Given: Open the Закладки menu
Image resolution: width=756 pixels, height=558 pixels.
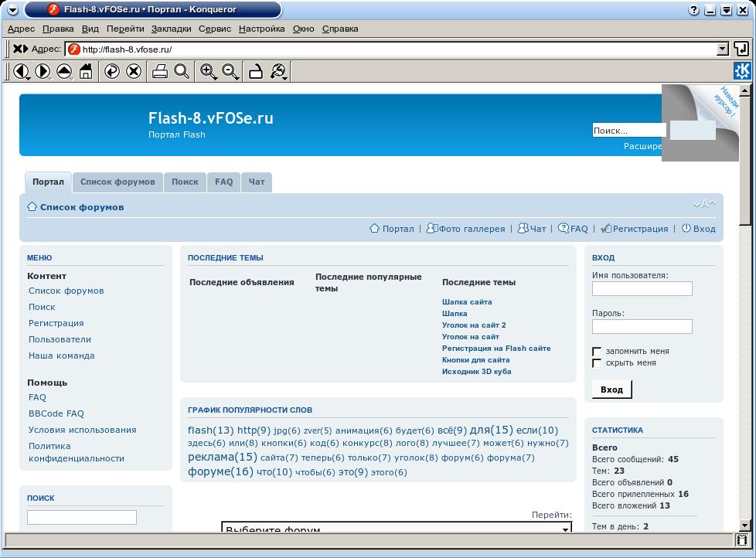Looking at the screenshot, I should [171, 29].
